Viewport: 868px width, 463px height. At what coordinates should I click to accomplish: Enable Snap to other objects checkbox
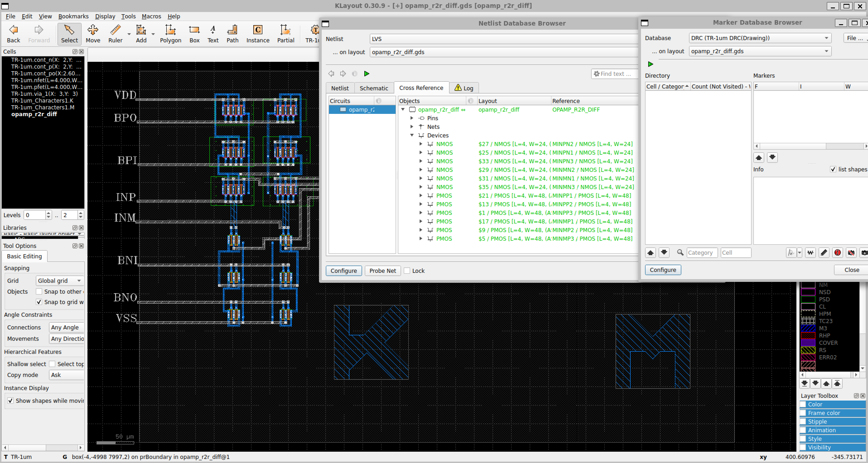(39, 292)
